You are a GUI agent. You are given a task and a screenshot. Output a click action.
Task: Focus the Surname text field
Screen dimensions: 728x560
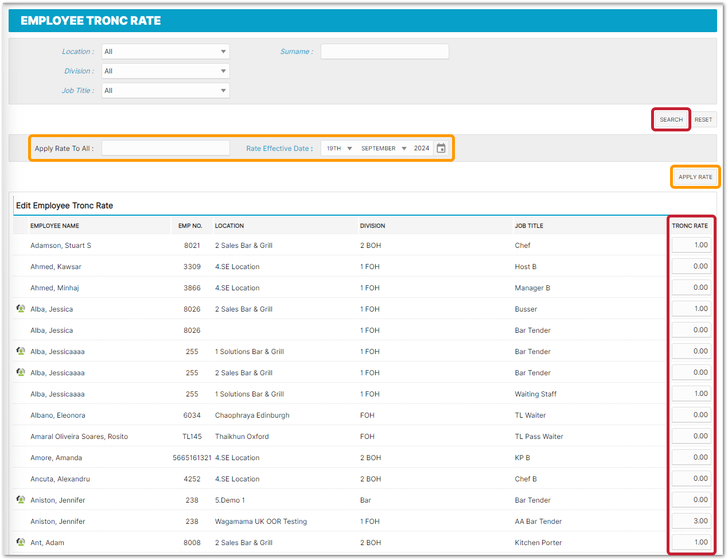(384, 52)
